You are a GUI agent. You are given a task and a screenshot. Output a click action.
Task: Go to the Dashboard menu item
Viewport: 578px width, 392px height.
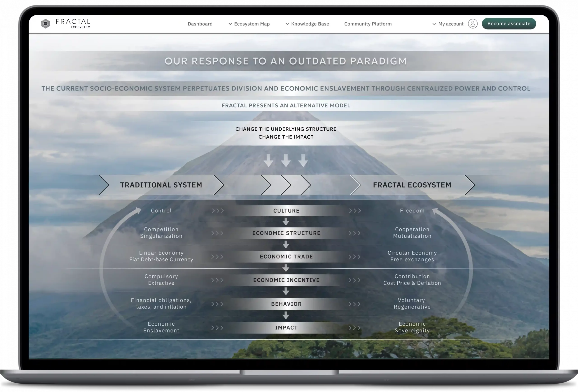tap(200, 24)
